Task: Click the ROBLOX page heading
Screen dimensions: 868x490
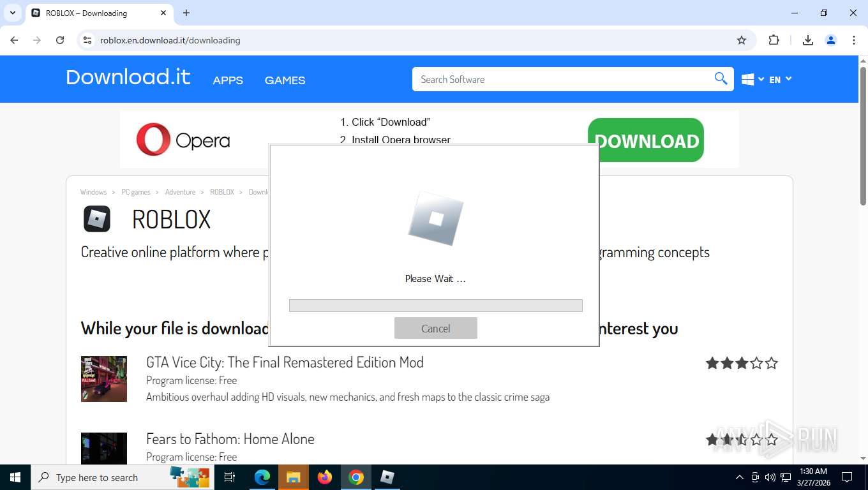Action: (x=171, y=219)
